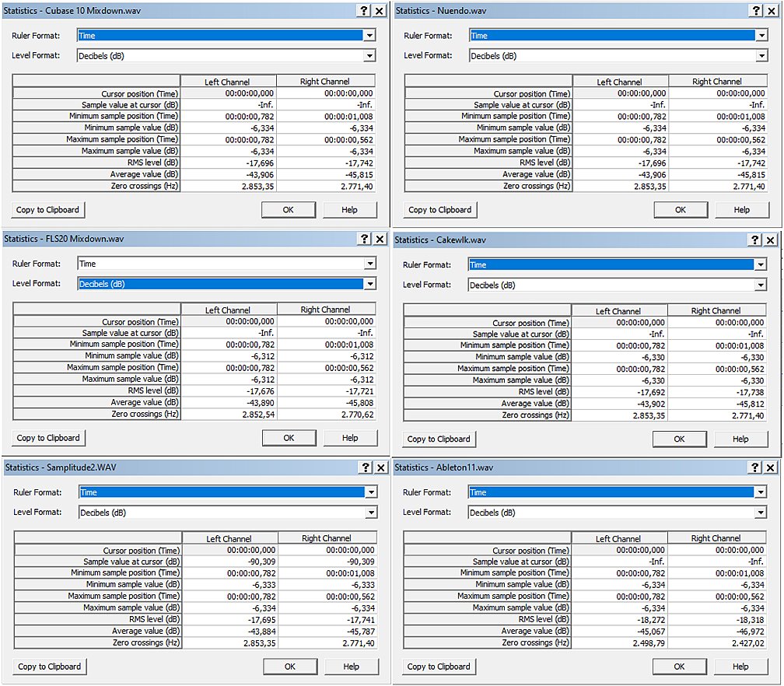This screenshot has width=784, height=686.
Task: Click Help in the FLS20 Mixdown window
Action: [350, 438]
